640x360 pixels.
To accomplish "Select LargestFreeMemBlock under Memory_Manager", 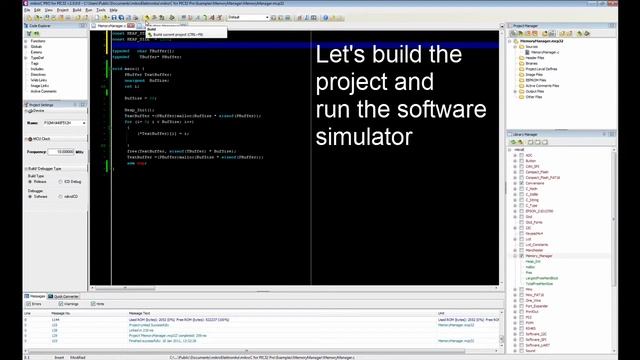I will pyautogui.click(x=542, y=278).
